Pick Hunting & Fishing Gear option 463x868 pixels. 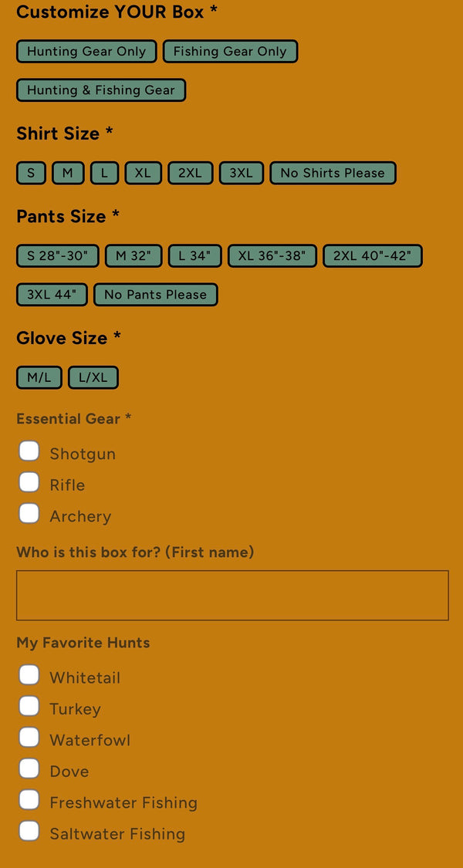101,90
